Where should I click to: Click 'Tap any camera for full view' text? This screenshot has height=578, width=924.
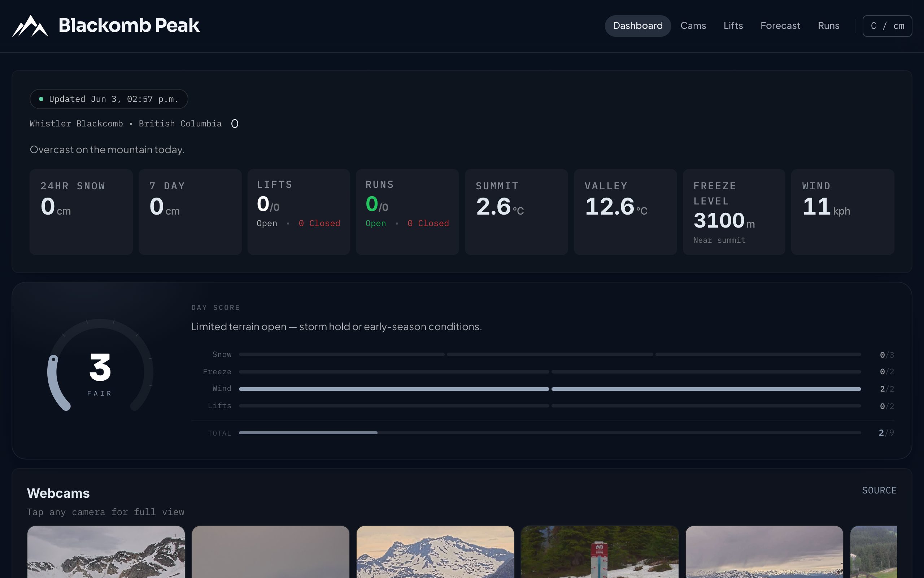pos(105,512)
